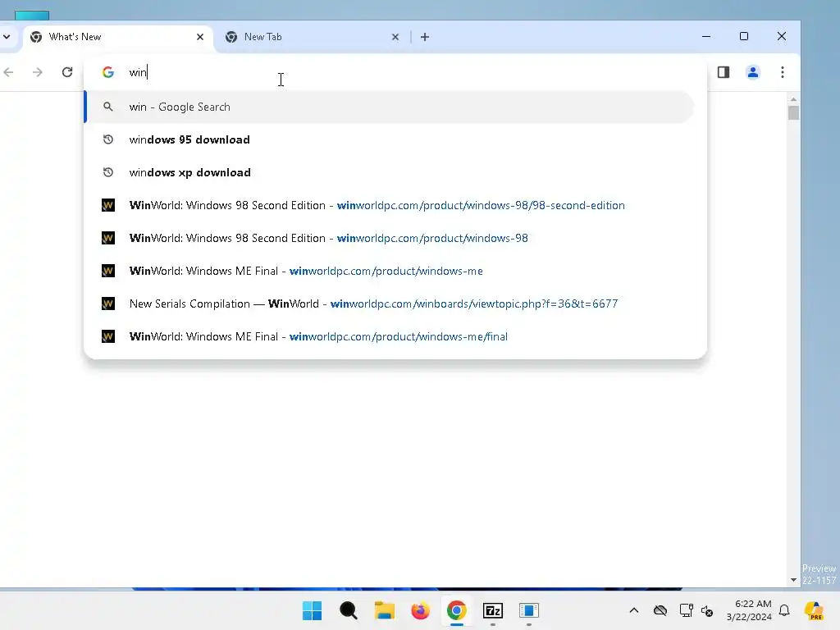Click the vertical scrollbar thumb
Image resolution: width=840 pixels, height=630 pixels.
pos(793,112)
